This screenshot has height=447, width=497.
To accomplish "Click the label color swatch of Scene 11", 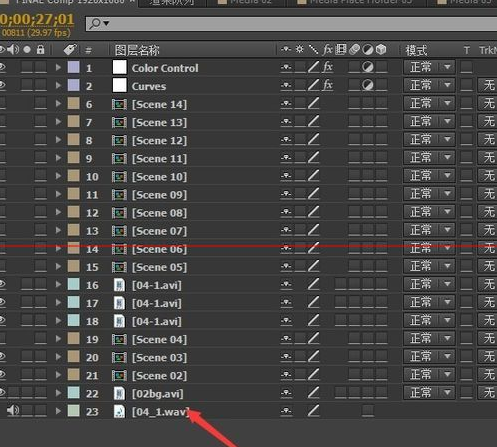I will 74,158.
